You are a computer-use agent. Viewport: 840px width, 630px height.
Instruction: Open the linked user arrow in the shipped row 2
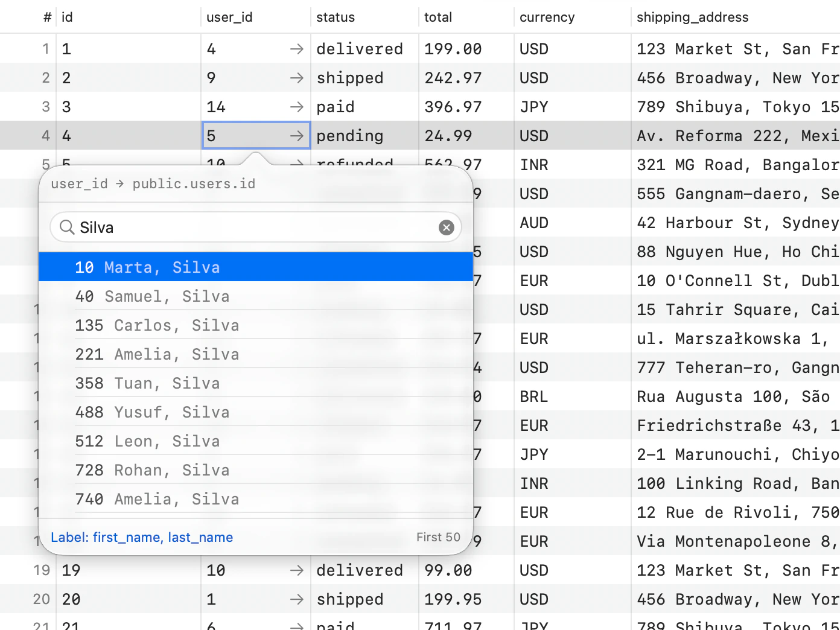(296, 78)
